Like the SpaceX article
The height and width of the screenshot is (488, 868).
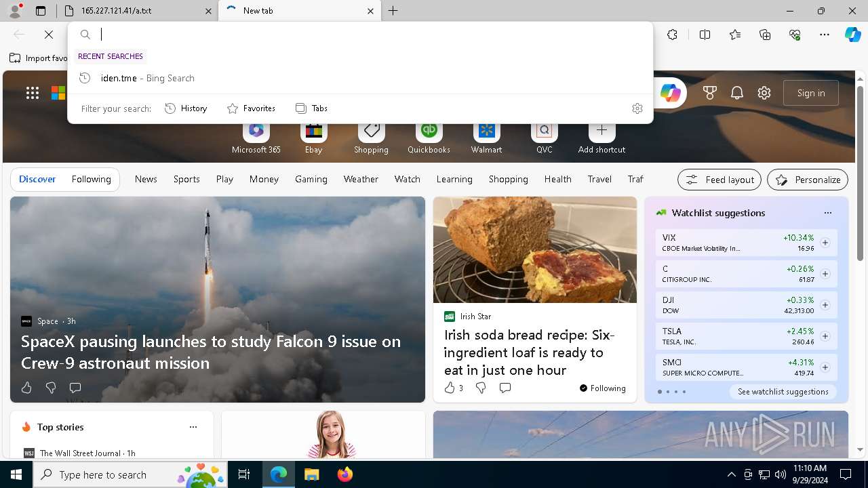(x=26, y=388)
